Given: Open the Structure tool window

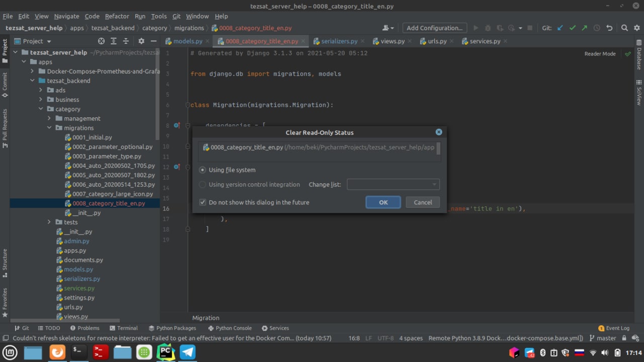Looking at the screenshot, I should [5, 263].
